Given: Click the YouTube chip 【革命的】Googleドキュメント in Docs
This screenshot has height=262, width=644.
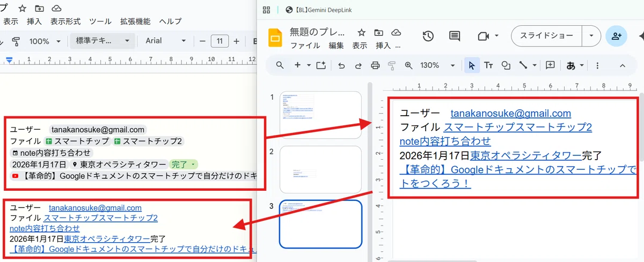Looking at the screenshot, I should pyautogui.click(x=134, y=176).
